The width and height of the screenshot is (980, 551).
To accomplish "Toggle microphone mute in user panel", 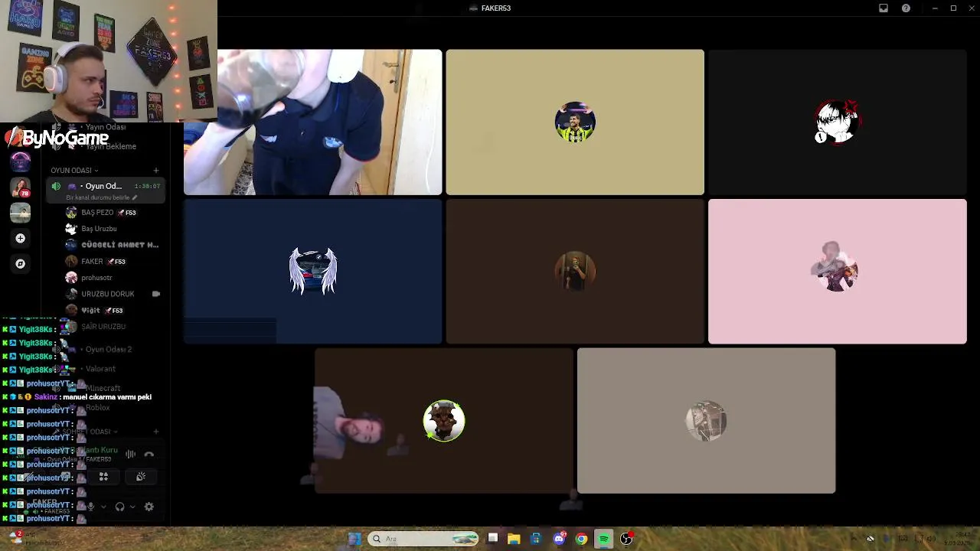I will (91, 507).
